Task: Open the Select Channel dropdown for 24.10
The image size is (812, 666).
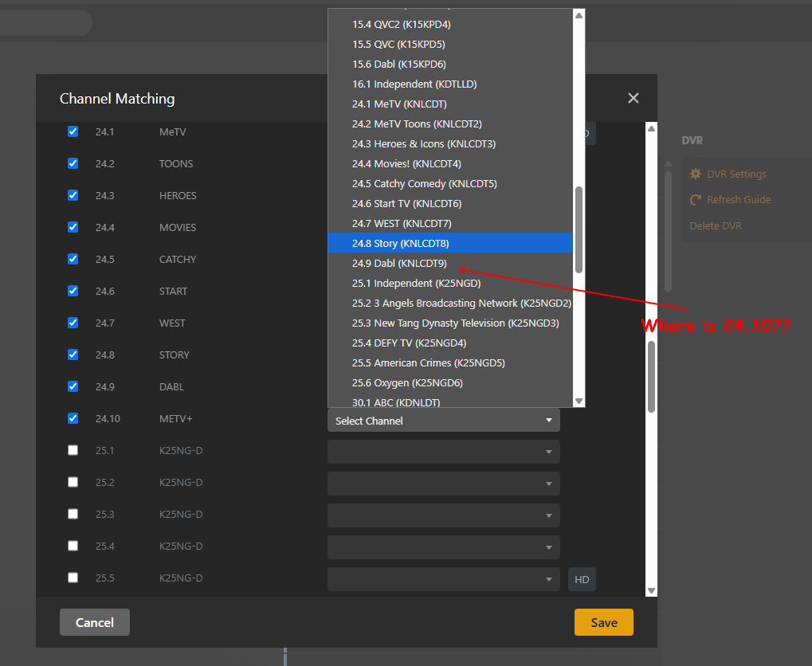Action: pos(444,421)
